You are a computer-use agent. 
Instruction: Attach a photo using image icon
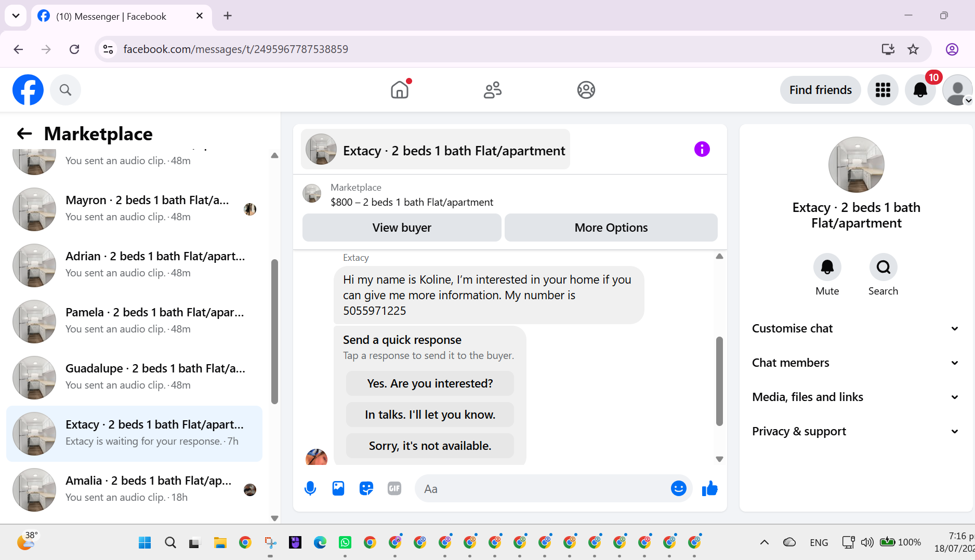coord(338,489)
